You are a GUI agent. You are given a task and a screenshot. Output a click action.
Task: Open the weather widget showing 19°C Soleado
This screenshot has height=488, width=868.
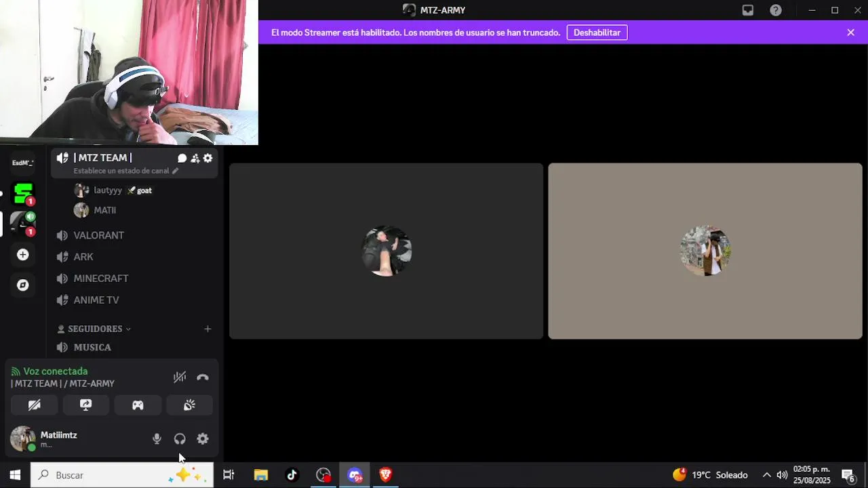click(x=710, y=475)
